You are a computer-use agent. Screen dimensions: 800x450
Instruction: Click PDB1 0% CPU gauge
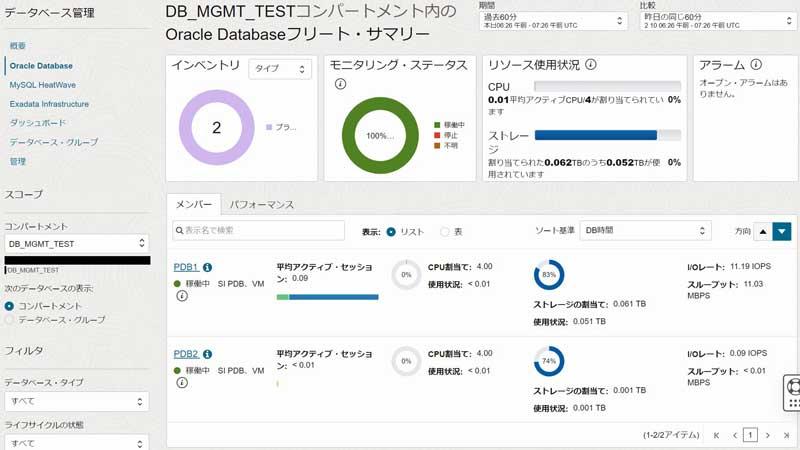click(x=406, y=274)
